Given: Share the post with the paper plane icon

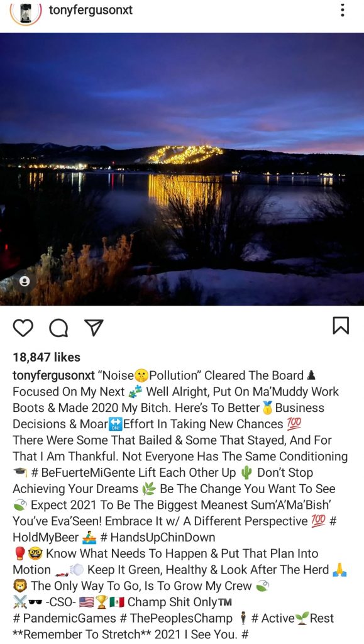Looking at the screenshot, I should [x=94, y=327].
